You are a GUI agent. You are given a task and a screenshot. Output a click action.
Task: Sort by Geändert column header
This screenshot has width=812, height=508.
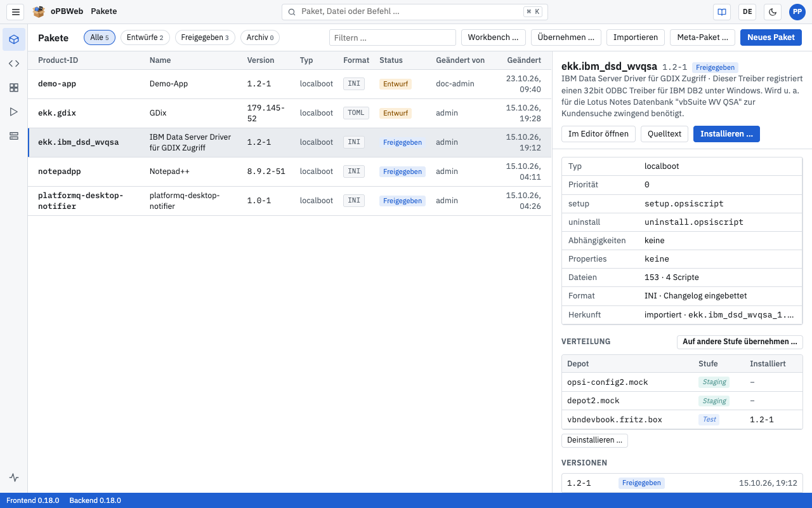pos(524,60)
